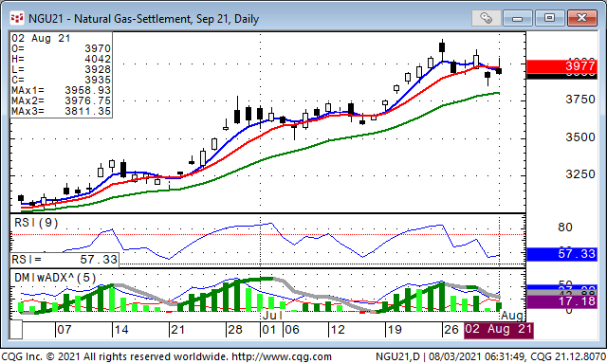
Task: Click the RSI(9) study label
Action: tap(36, 223)
